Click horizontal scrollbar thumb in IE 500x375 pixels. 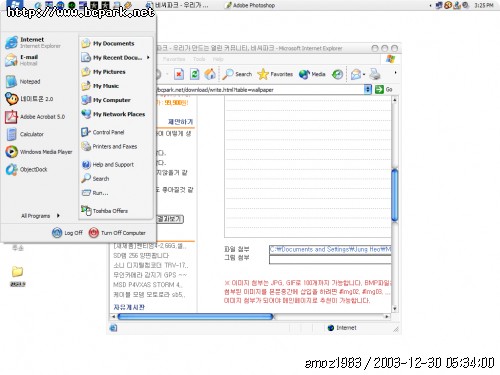(195, 316)
